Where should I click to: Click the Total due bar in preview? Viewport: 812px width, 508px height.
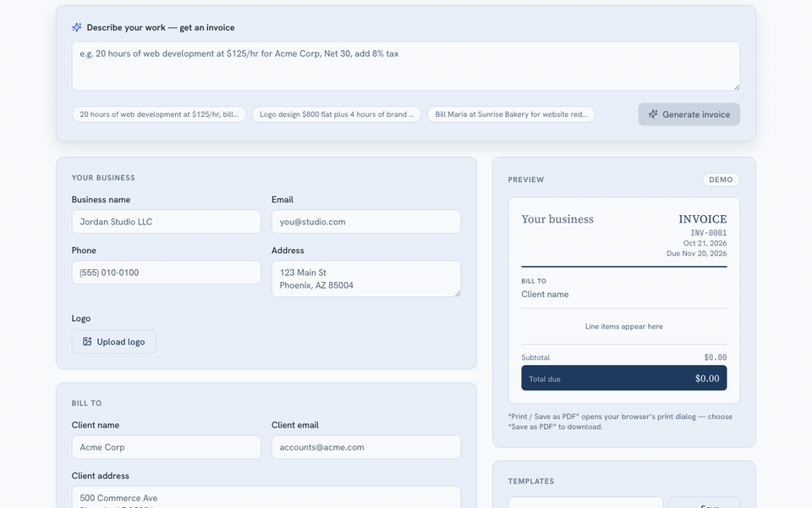click(x=624, y=378)
